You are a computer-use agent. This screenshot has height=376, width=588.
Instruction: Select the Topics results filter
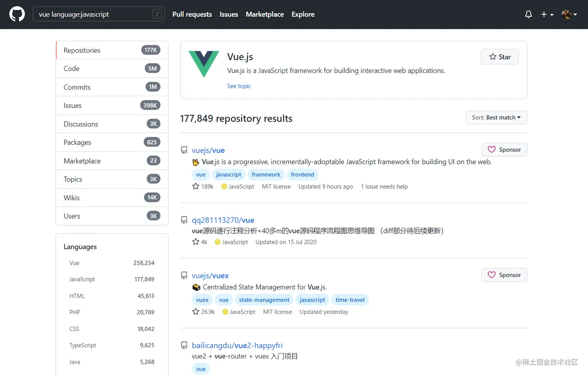pos(112,179)
